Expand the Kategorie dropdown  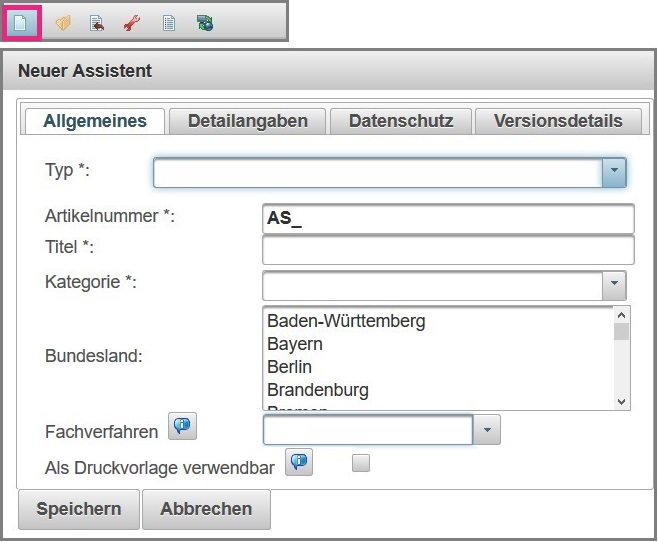click(x=614, y=285)
